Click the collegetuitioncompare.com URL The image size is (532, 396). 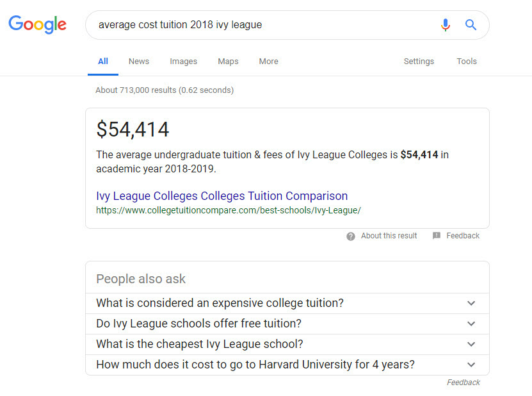pyautogui.click(x=228, y=210)
